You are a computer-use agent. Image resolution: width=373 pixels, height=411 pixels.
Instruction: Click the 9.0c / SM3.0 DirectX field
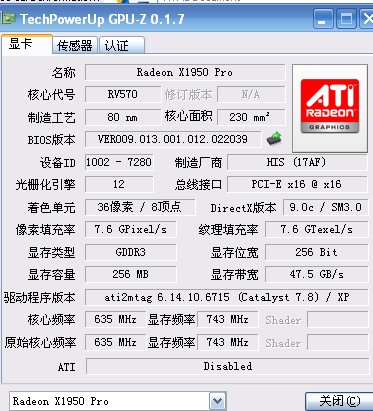[x=325, y=207]
